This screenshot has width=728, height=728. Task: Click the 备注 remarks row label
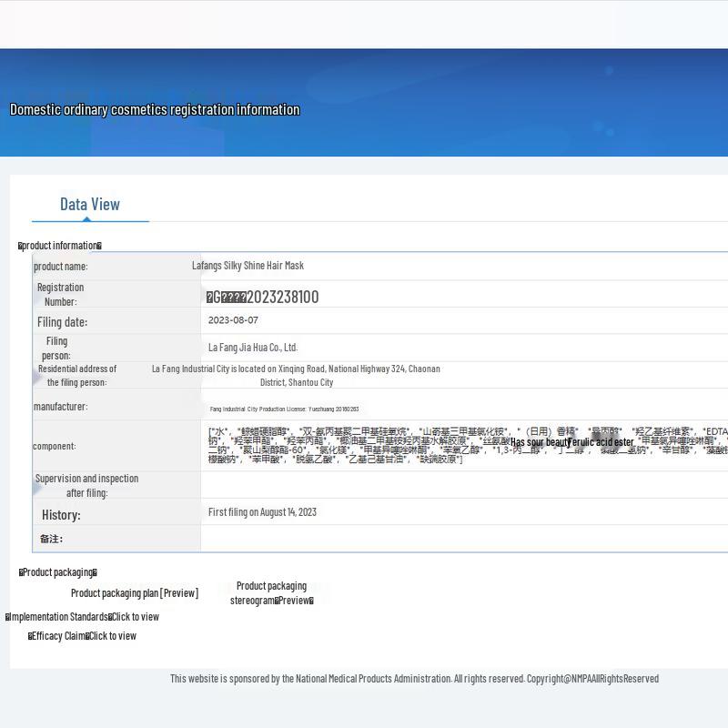[51, 539]
